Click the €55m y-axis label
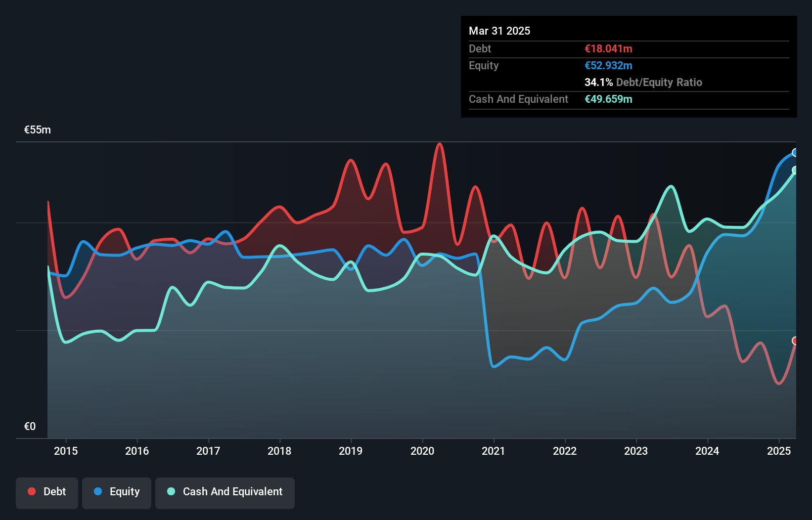The height and width of the screenshot is (520, 812). [38, 130]
